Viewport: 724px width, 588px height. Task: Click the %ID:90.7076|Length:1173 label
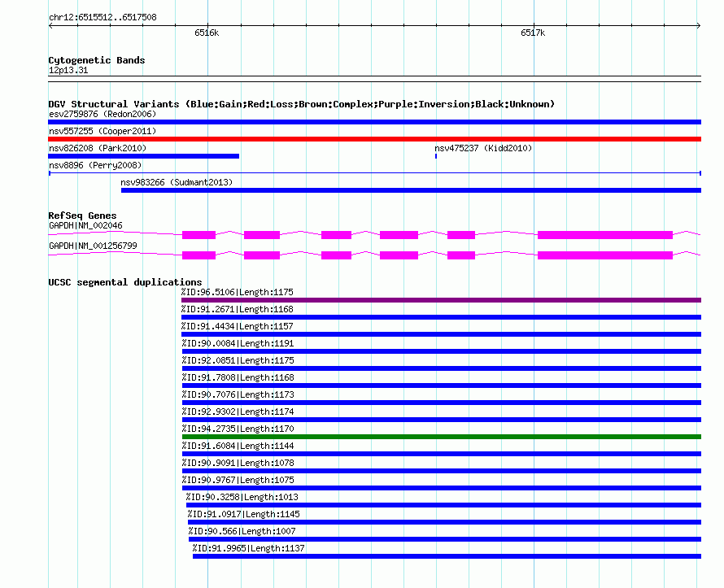(238, 394)
